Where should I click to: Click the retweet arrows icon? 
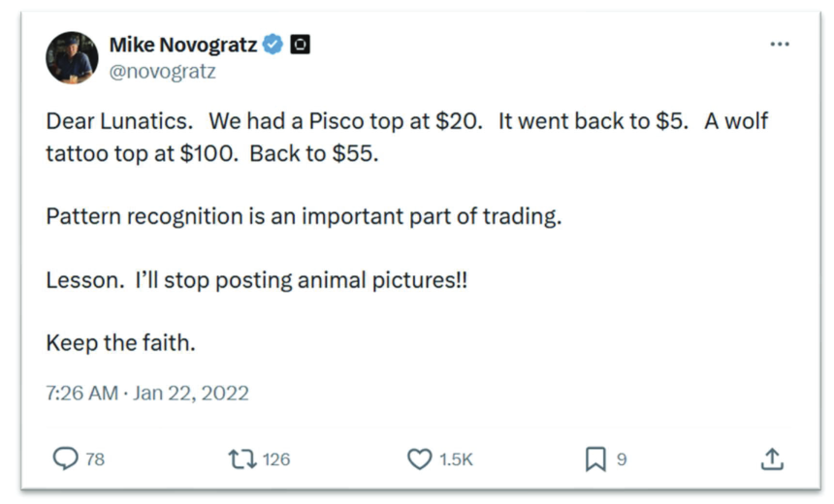click(241, 458)
